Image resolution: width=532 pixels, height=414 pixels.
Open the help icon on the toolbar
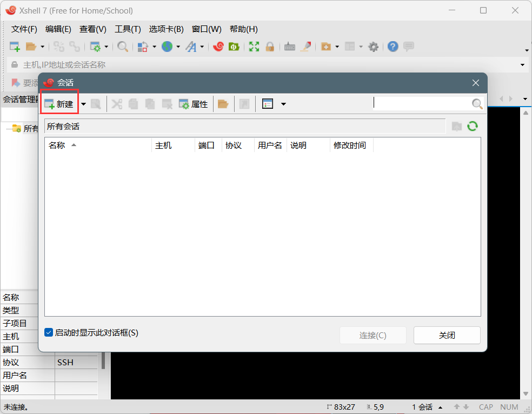tap(392, 47)
